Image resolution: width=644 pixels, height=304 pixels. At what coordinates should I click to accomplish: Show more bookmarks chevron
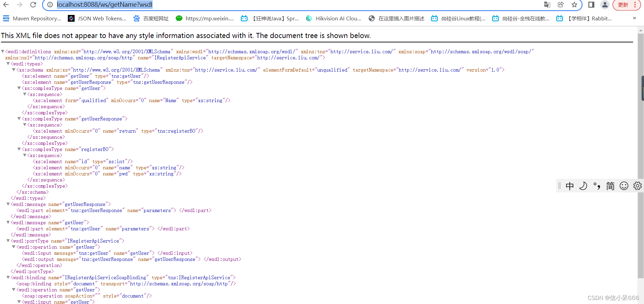pyautogui.click(x=635, y=18)
